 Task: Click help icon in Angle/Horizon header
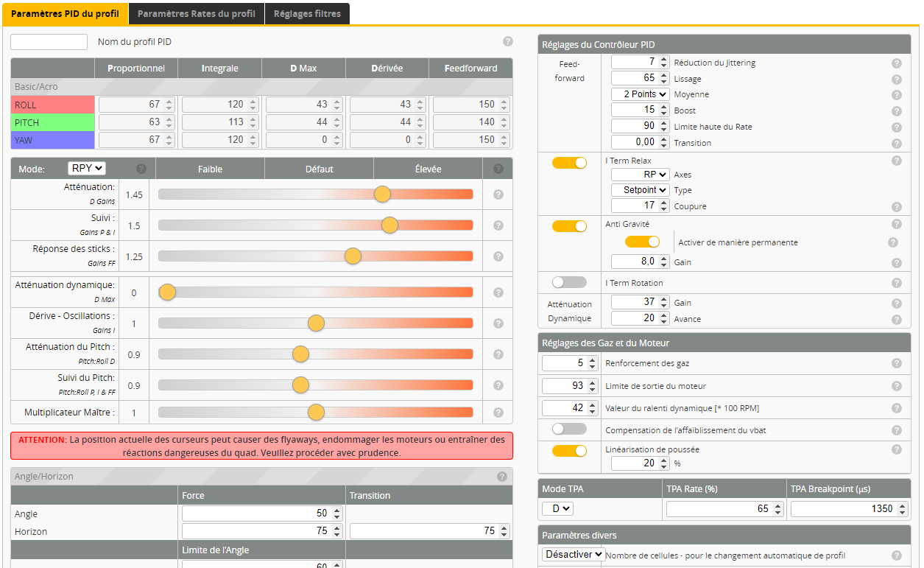[502, 477]
